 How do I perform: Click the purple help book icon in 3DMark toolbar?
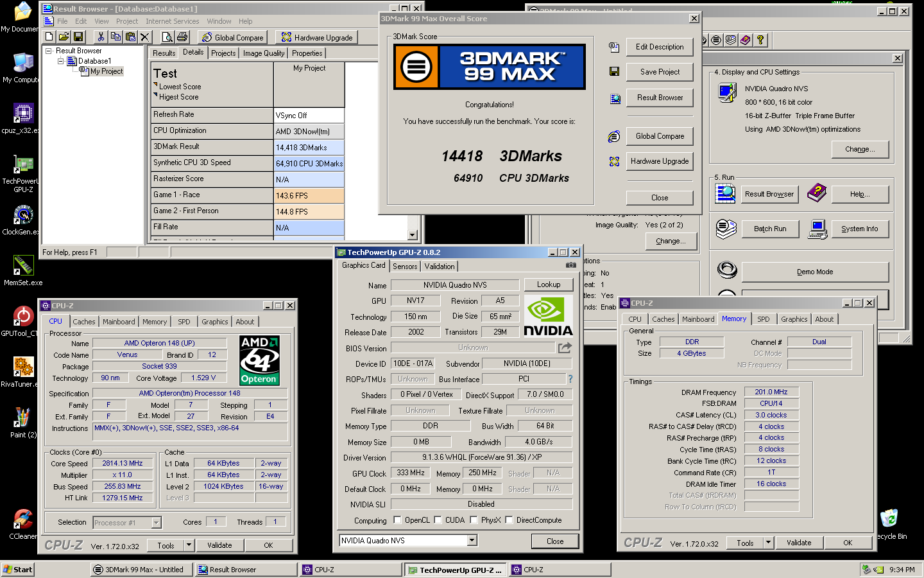click(x=746, y=40)
